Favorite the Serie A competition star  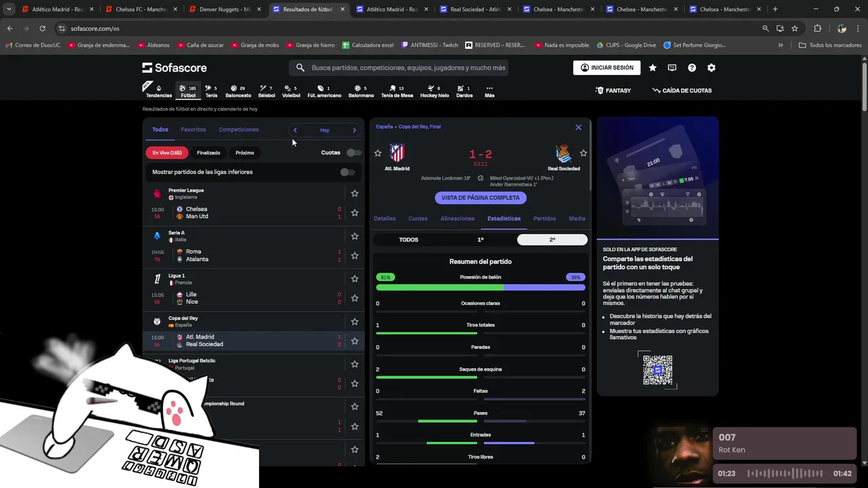point(355,236)
